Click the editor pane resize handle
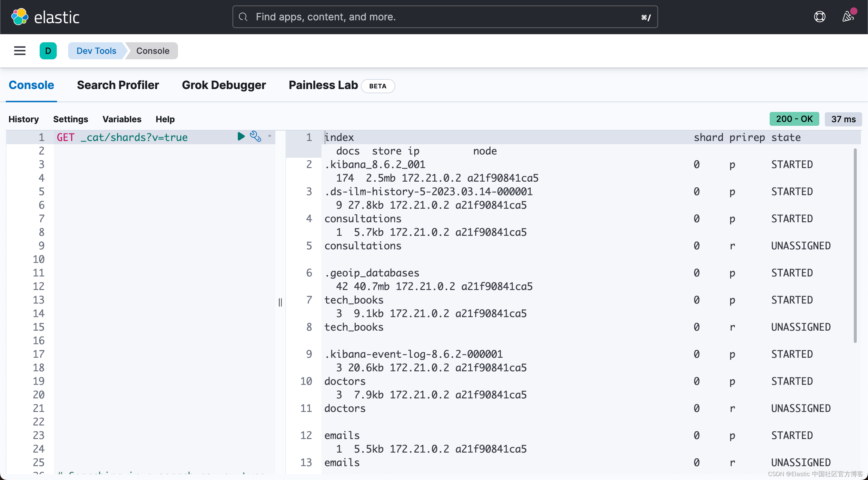Screen dimensions: 868x480 (x=280, y=302)
